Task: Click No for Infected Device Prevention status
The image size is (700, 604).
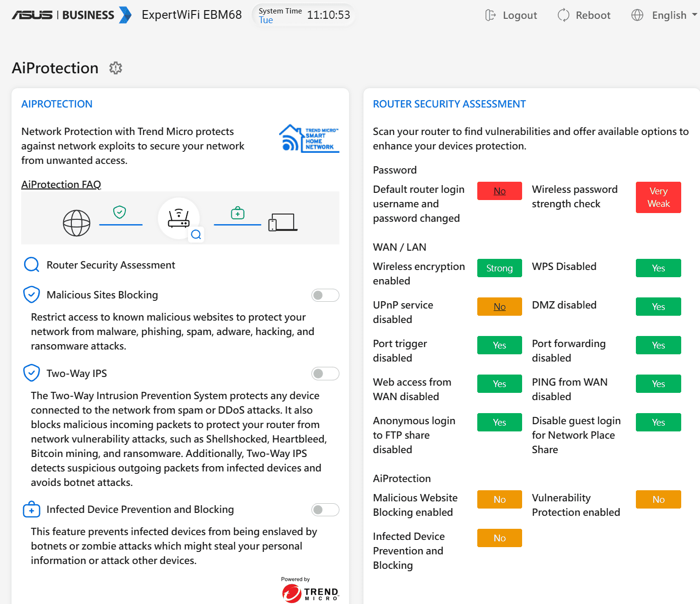Action: point(499,538)
